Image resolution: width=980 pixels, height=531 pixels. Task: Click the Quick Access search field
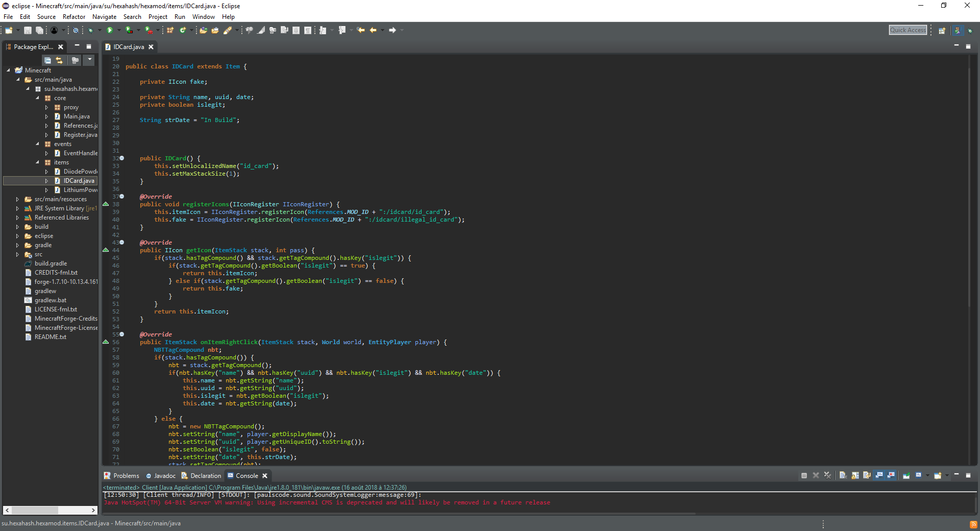pos(908,30)
